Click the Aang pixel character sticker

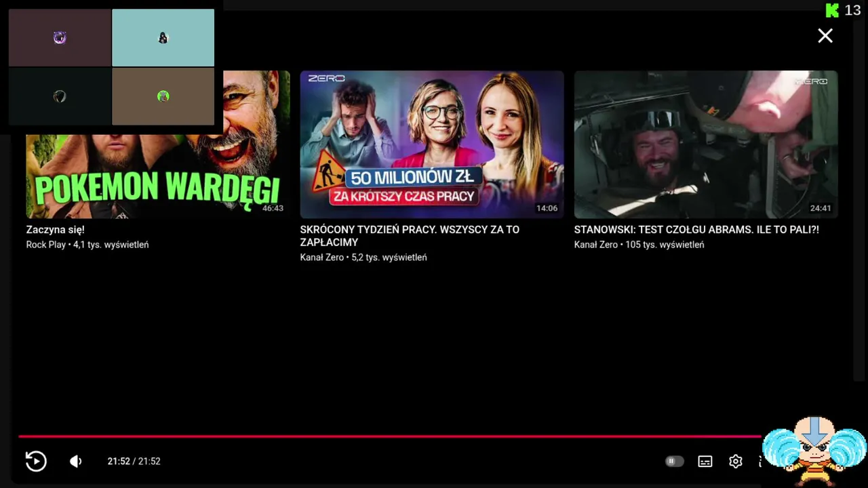pos(814,451)
